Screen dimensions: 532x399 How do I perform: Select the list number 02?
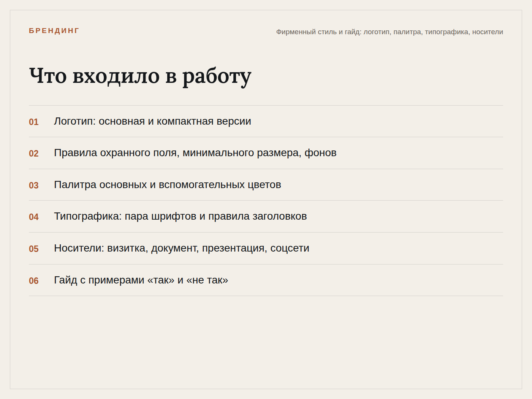(34, 154)
